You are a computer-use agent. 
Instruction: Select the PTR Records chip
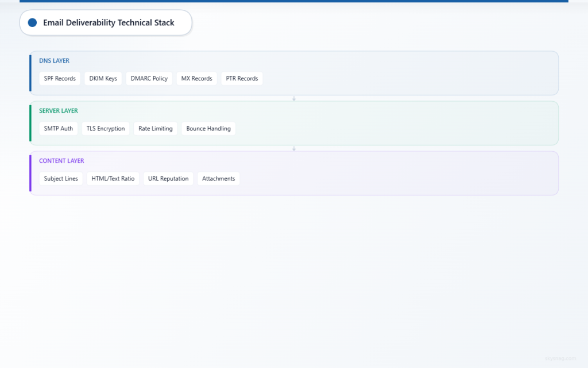242,79
